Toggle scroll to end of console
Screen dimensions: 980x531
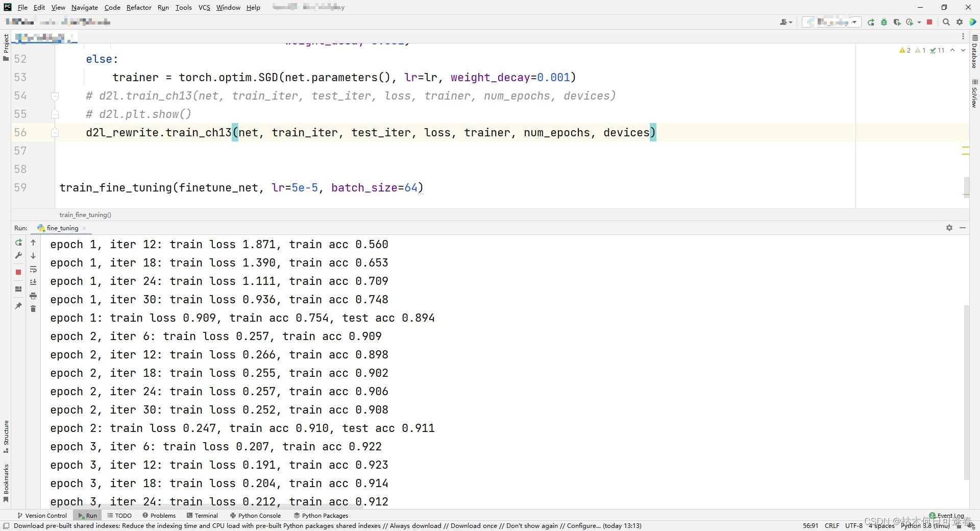pyautogui.click(x=33, y=282)
